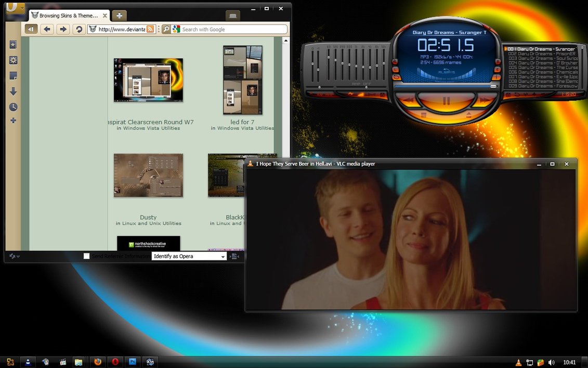The height and width of the screenshot is (368, 588).
Task: Open the Identify as Opera dropdown
Action: pyautogui.click(x=223, y=257)
